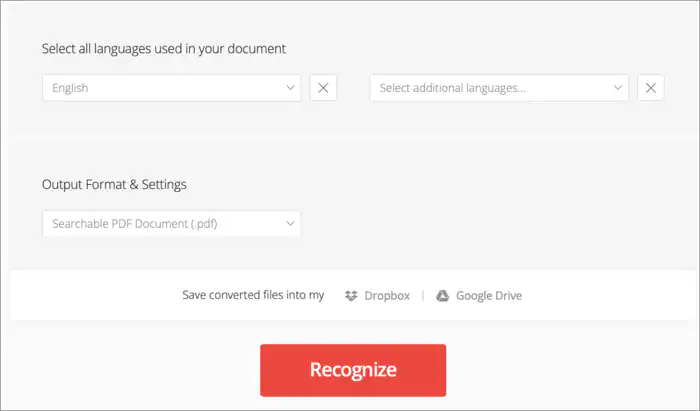
Task: Remove the English language with X button
Action: [323, 88]
